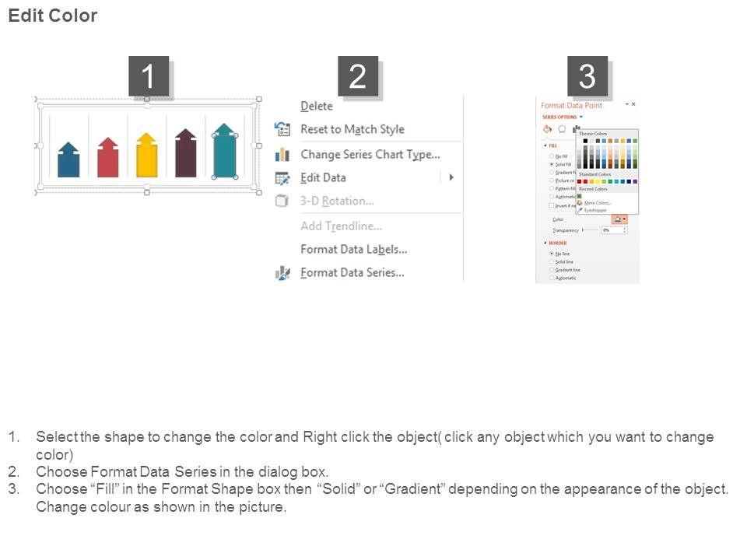This screenshot has width=747, height=560.
Task: Click the Change Series Chart Type icon
Action: 283,154
